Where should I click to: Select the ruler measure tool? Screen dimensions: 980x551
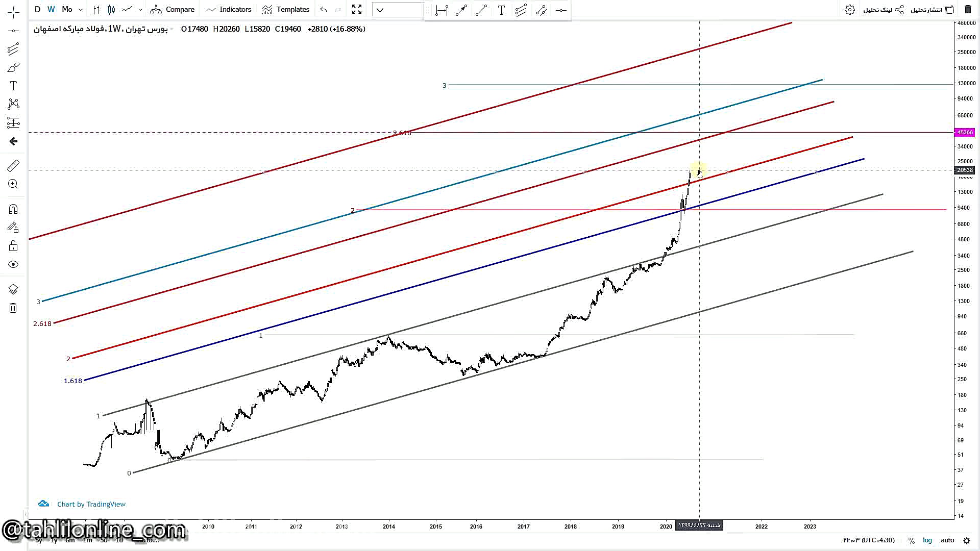[13, 166]
